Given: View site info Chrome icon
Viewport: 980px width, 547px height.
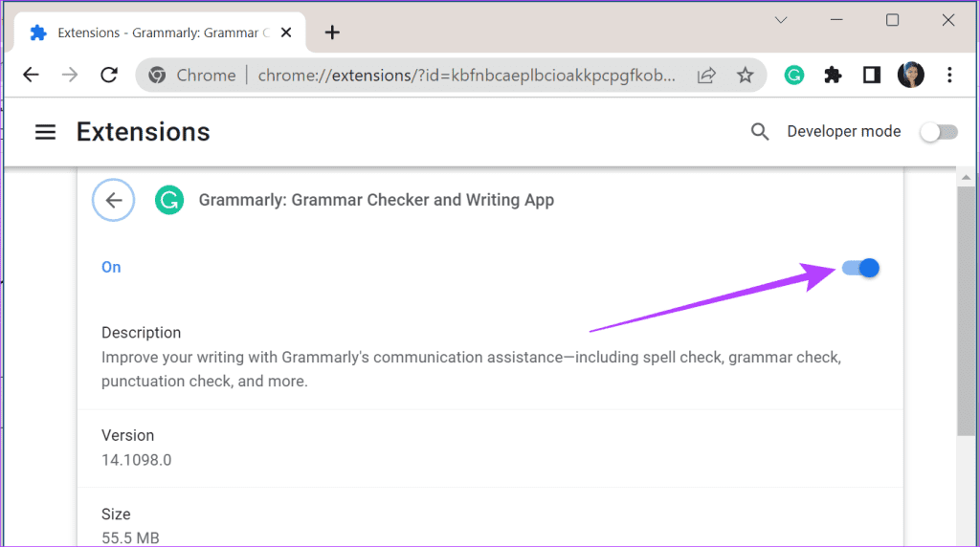Looking at the screenshot, I should (x=157, y=75).
